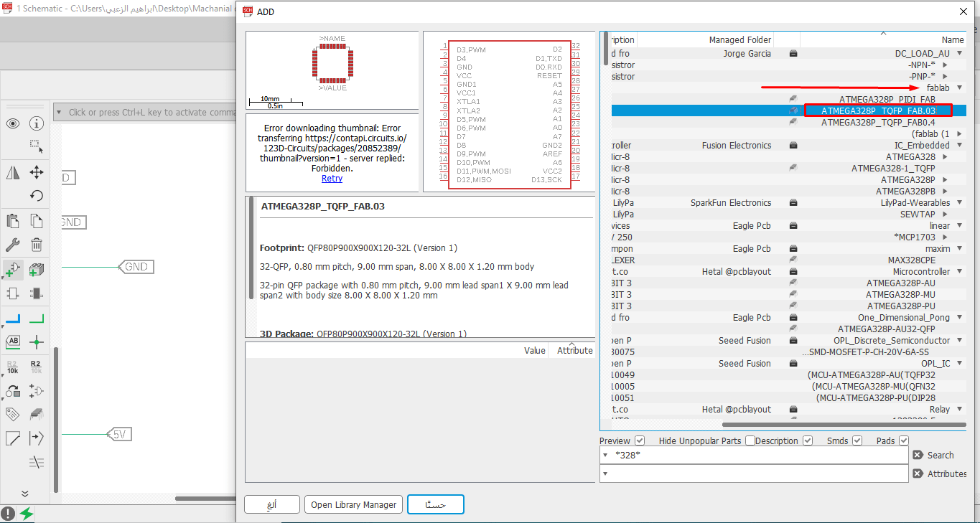Image resolution: width=980 pixels, height=523 pixels.
Task: Collapse the DC_LOAD_AU library
Action: pyautogui.click(x=958, y=54)
